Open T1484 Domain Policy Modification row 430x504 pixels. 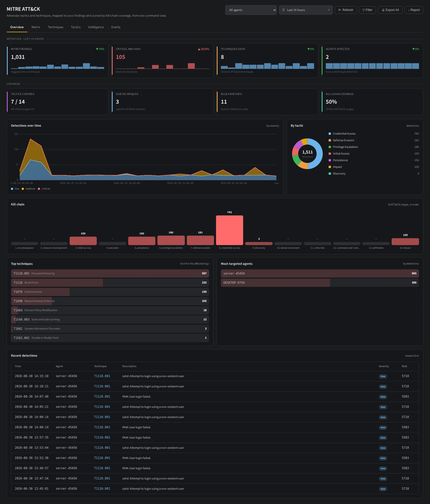click(x=110, y=310)
